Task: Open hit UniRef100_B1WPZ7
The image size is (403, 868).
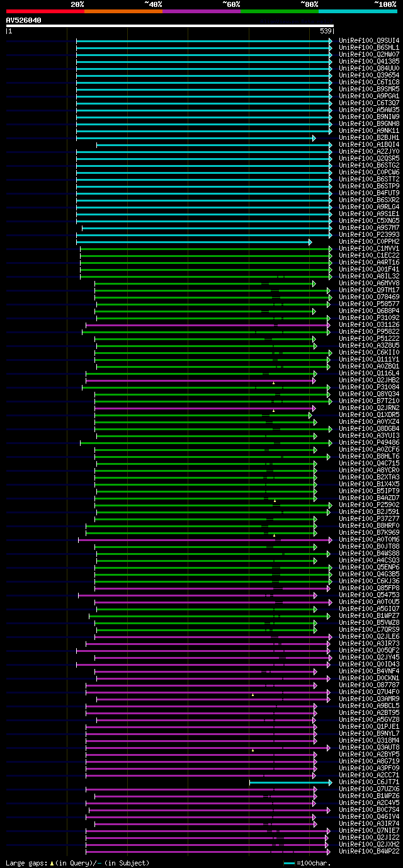Action: click(x=369, y=615)
